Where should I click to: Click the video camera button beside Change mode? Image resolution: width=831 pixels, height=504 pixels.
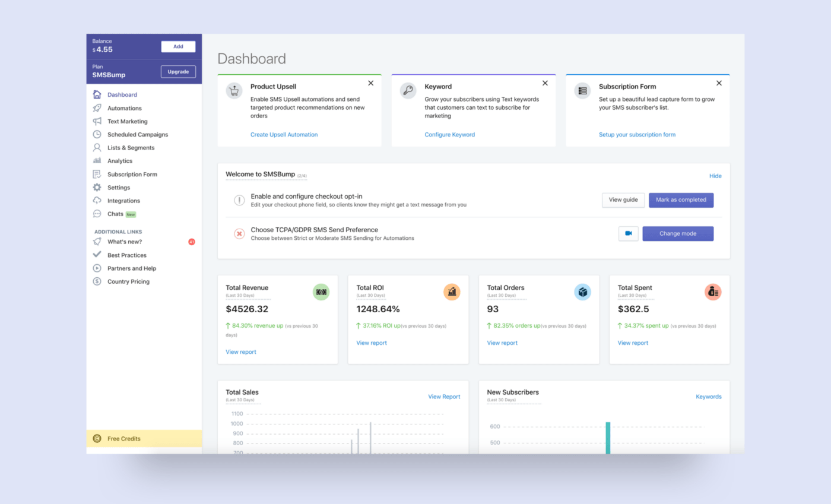click(x=629, y=233)
